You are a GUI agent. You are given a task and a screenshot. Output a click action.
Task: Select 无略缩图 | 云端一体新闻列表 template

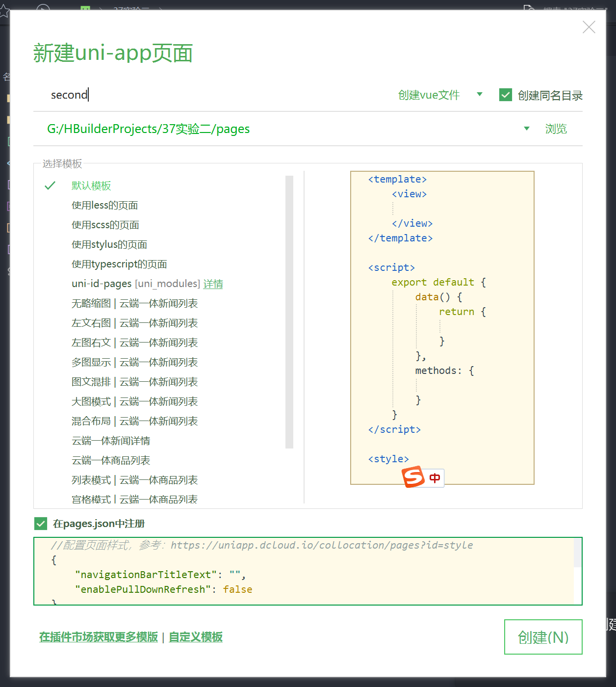point(134,303)
